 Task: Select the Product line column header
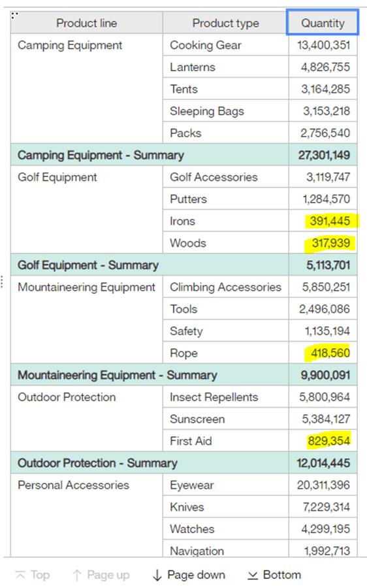point(87,23)
